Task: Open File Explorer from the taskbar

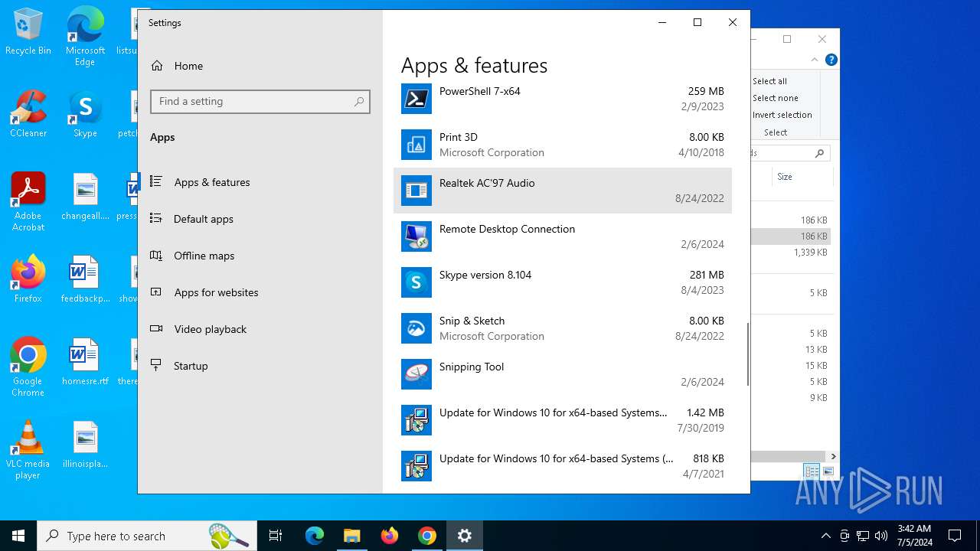Action: point(352,536)
